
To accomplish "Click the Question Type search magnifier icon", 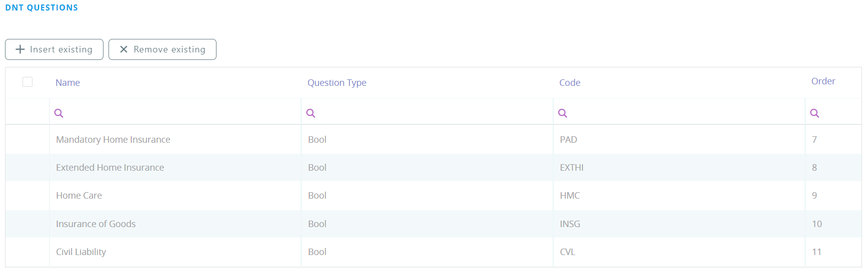I will click(x=311, y=113).
